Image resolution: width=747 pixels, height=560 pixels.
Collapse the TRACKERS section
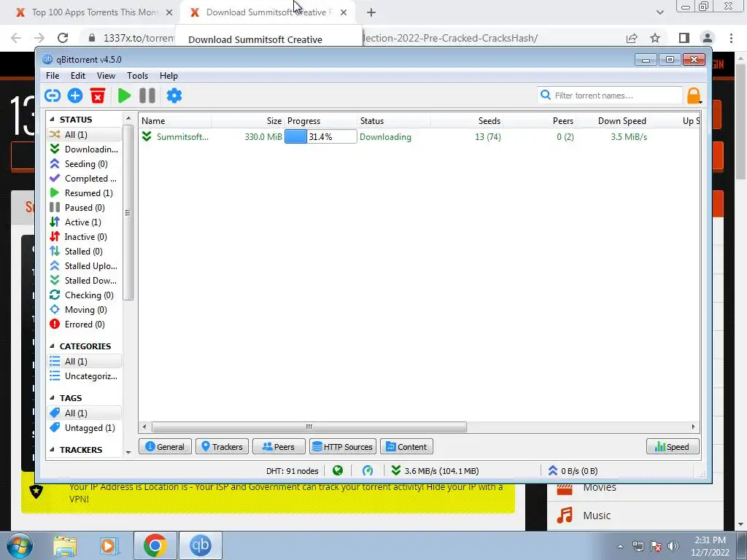pyautogui.click(x=52, y=449)
